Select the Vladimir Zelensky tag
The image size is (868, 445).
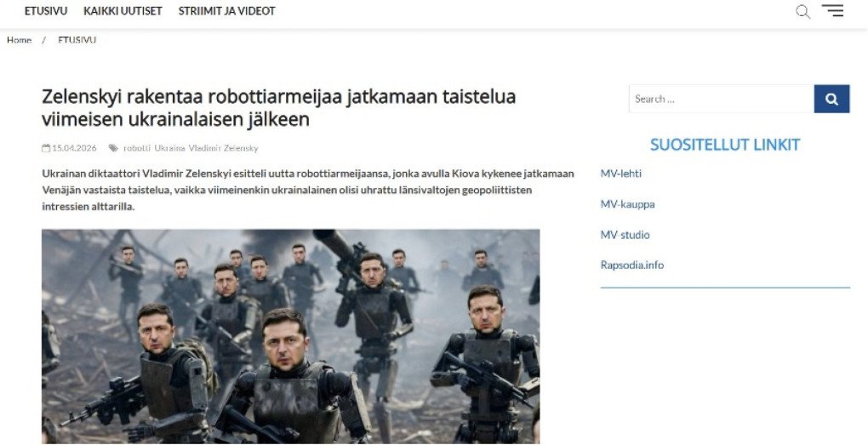223,148
